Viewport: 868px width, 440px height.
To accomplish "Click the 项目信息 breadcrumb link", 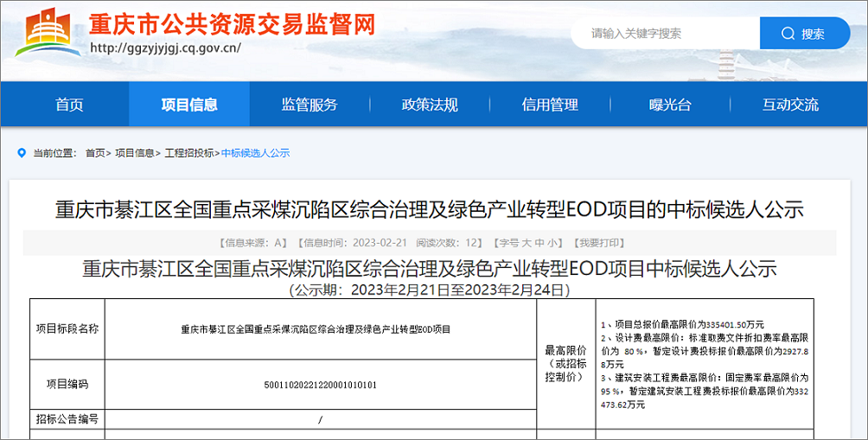I will point(135,153).
